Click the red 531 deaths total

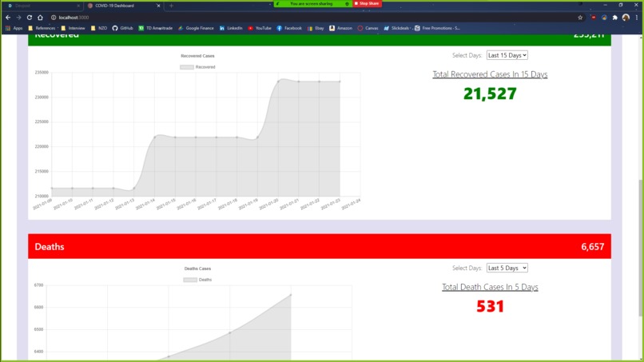point(490,307)
